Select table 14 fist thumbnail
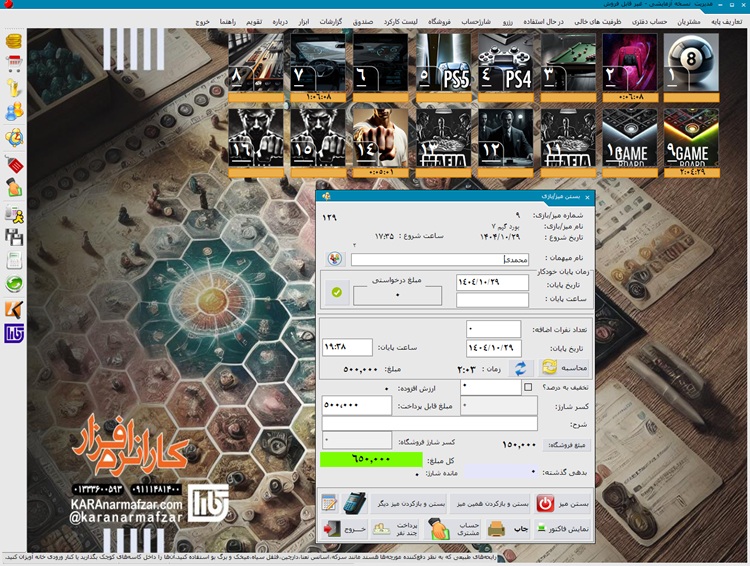This screenshot has width=750, height=566. 380,138
